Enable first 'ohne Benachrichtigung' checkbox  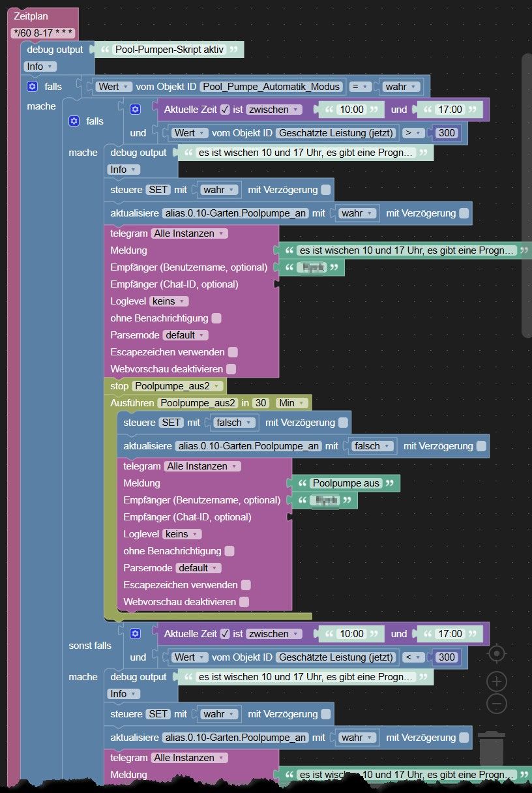[216, 318]
